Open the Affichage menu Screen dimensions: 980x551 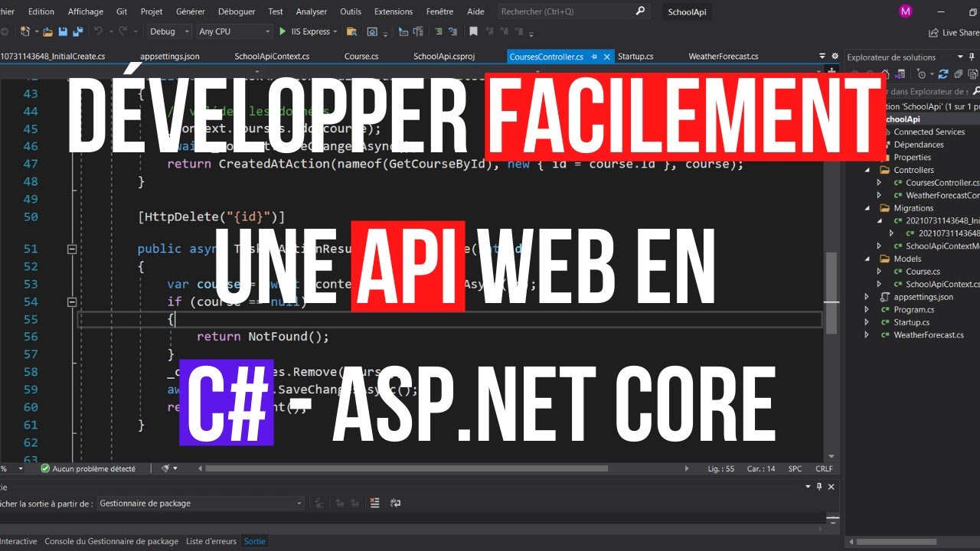86,11
